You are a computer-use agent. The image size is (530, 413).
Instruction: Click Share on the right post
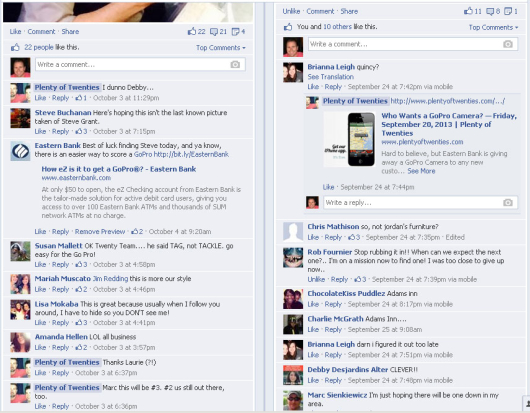click(x=349, y=11)
